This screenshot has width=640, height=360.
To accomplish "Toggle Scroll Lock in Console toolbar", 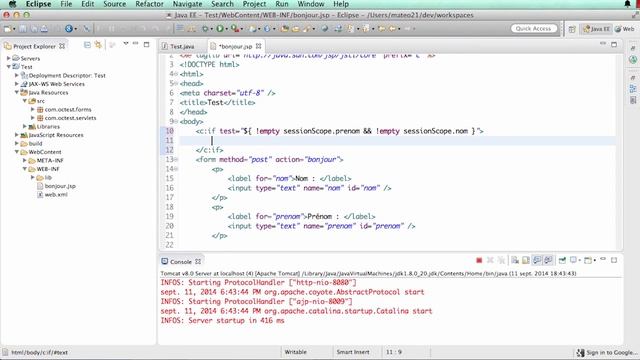I will [x=526, y=260].
